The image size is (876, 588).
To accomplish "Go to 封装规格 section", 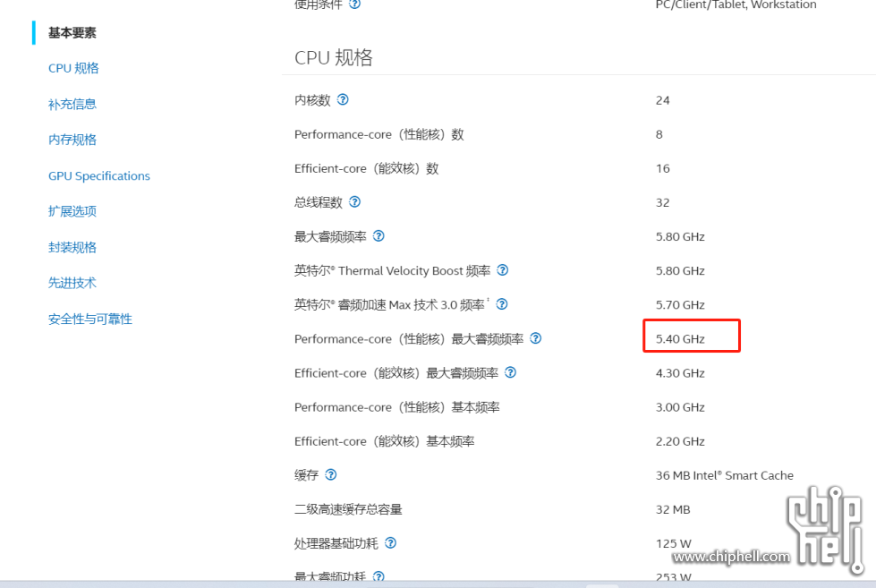I will (x=72, y=247).
